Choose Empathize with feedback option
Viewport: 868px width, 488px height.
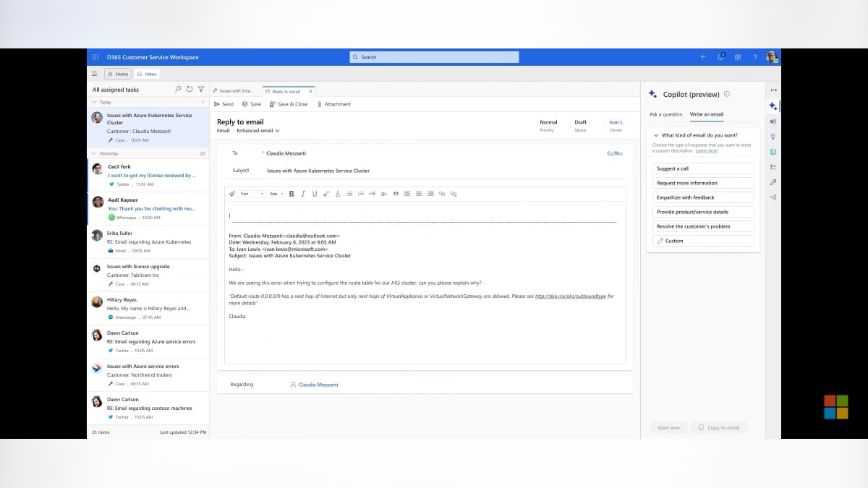[703, 197]
